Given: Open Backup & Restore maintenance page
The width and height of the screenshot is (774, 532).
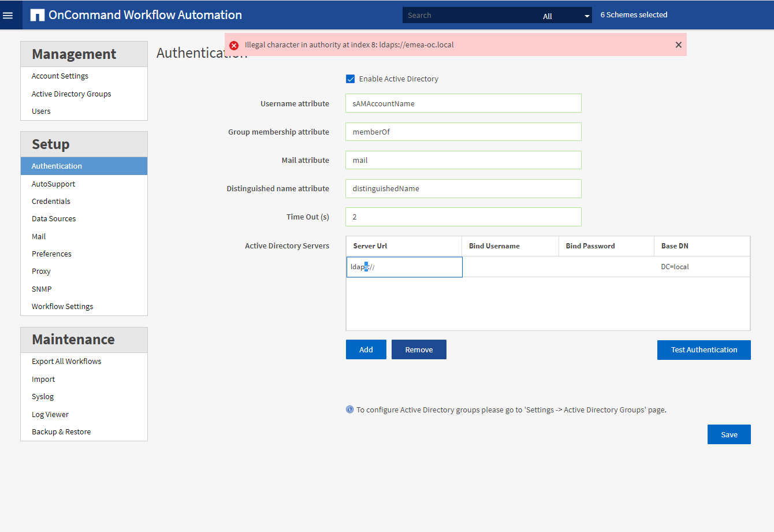Looking at the screenshot, I should [61, 431].
